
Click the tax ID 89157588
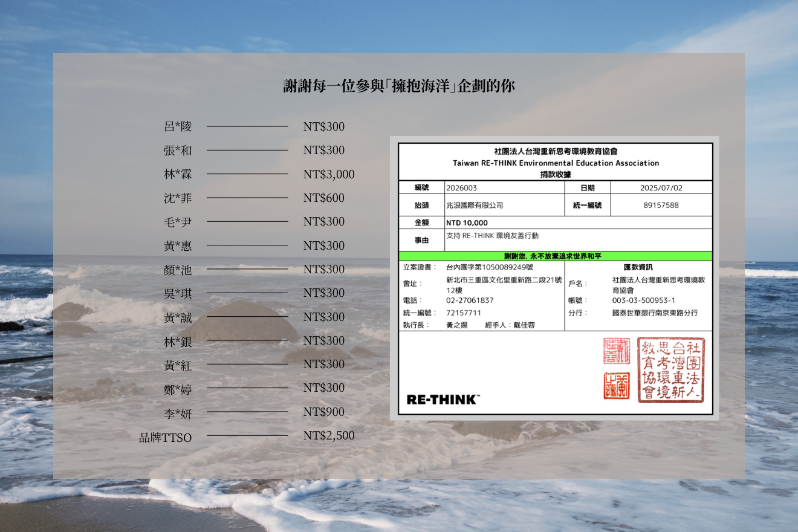click(661, 206)
